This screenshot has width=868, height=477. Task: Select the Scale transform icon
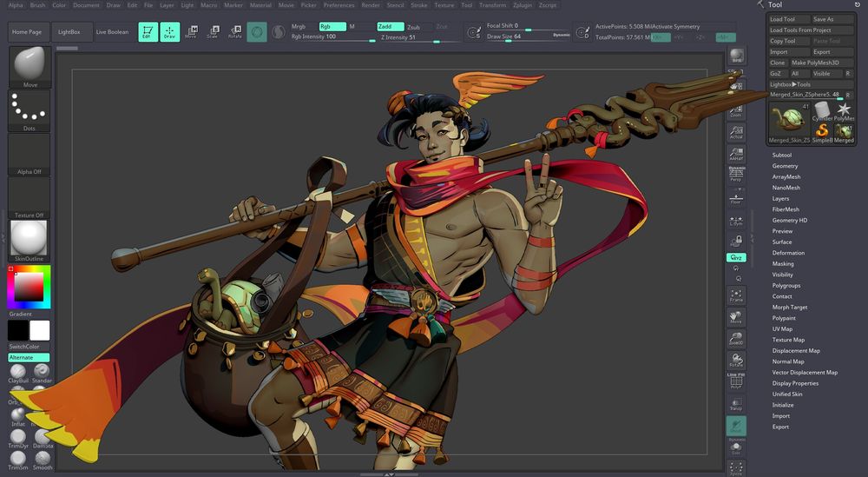point(214,32)
